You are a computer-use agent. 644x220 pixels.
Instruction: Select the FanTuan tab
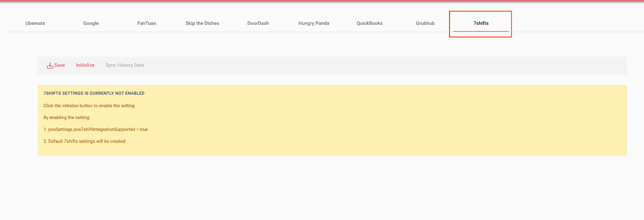(x=147, y=23)
